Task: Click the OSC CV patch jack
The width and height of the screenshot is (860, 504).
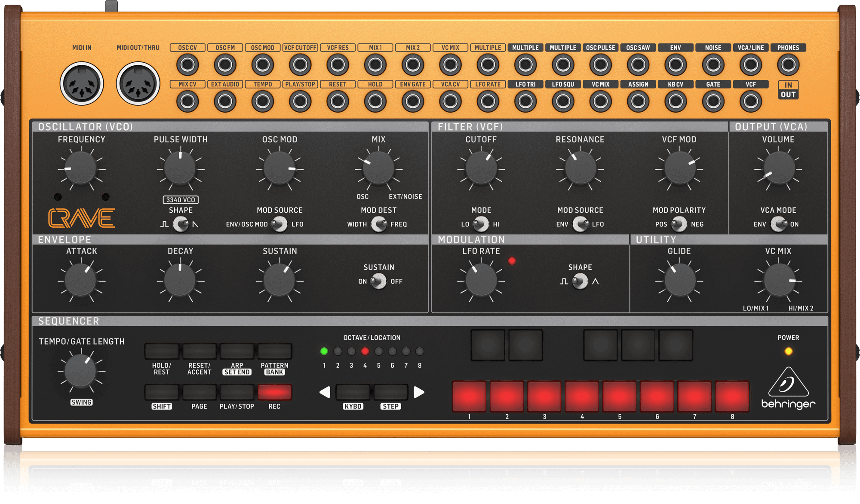Action: [187, 64]
